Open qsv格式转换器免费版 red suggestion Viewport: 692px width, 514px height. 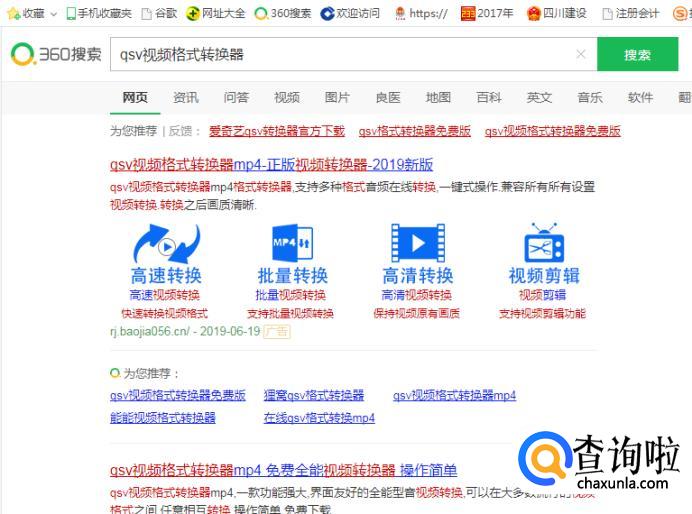point(415,131)
